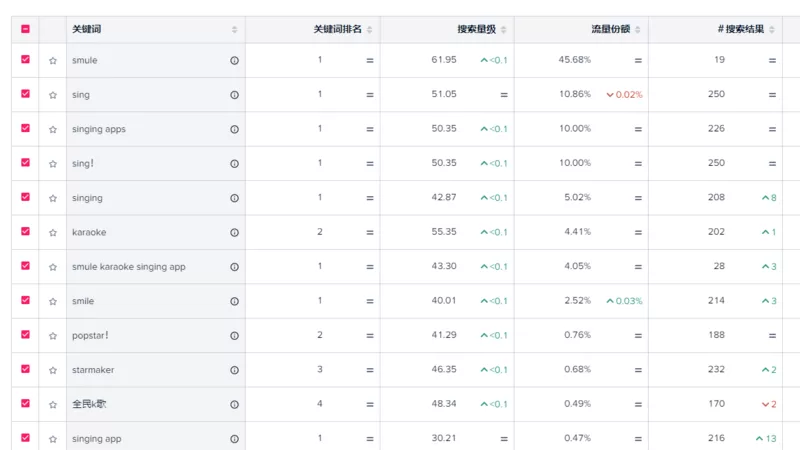The image size is (800, 450).
Task: Sort by 关键词 column sort arrows
Action: 234,29
